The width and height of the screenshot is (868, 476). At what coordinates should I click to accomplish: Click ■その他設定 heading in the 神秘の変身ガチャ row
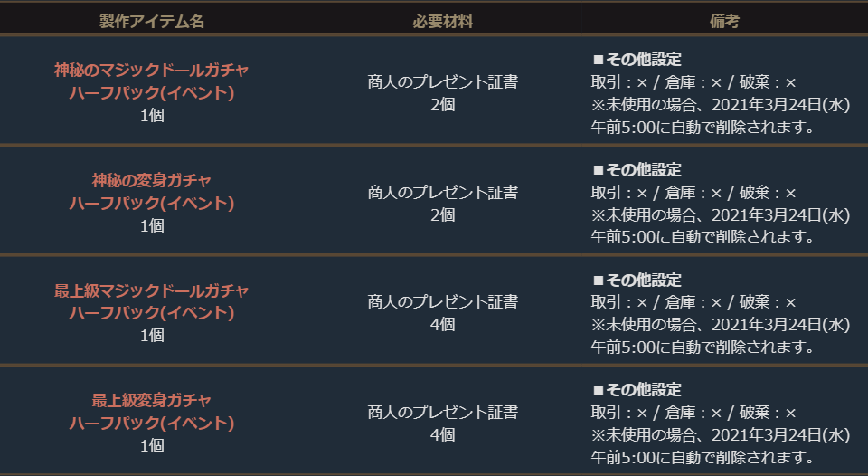point(637,170)
